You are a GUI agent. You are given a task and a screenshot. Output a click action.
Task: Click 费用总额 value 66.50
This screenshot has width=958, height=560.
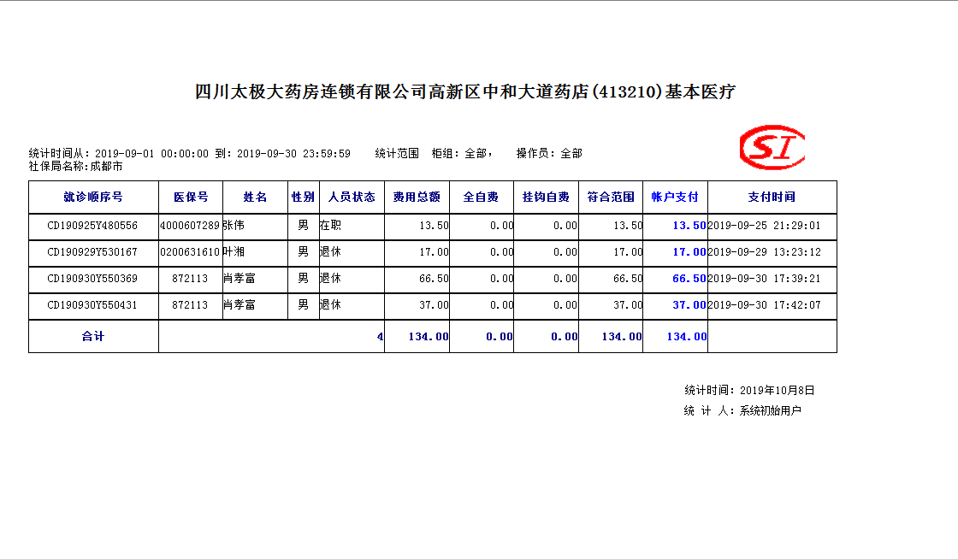[x=434, y=279]
